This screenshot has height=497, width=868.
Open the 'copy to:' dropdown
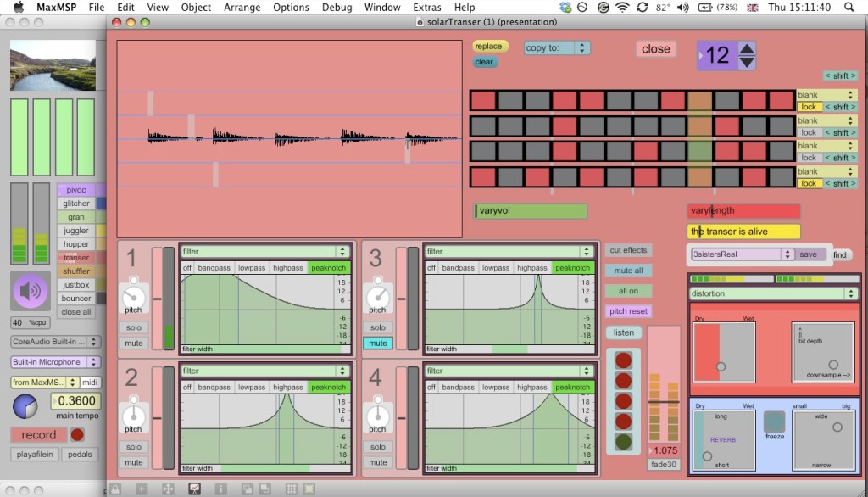coord(557,47)
